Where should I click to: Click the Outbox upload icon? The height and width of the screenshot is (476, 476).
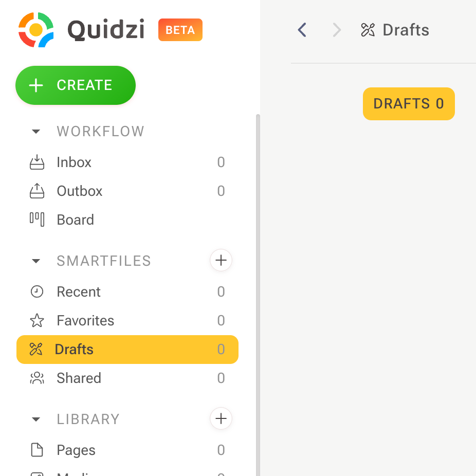[x=37, y=191]
